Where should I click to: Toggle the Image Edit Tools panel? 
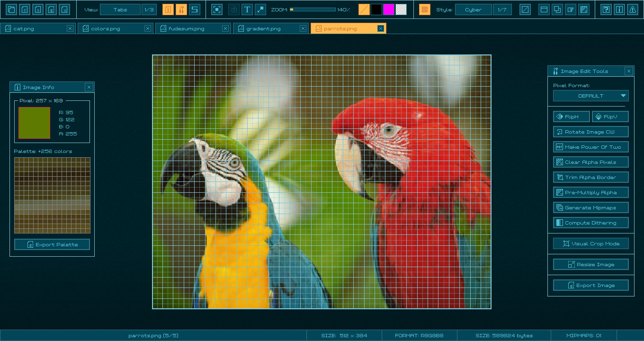tap(181, 9)
